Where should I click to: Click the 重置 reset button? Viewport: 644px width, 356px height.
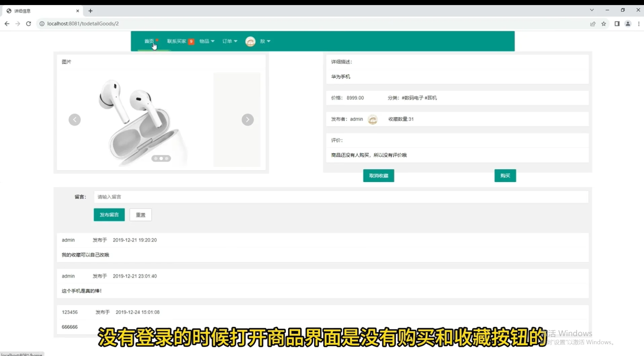140,215
